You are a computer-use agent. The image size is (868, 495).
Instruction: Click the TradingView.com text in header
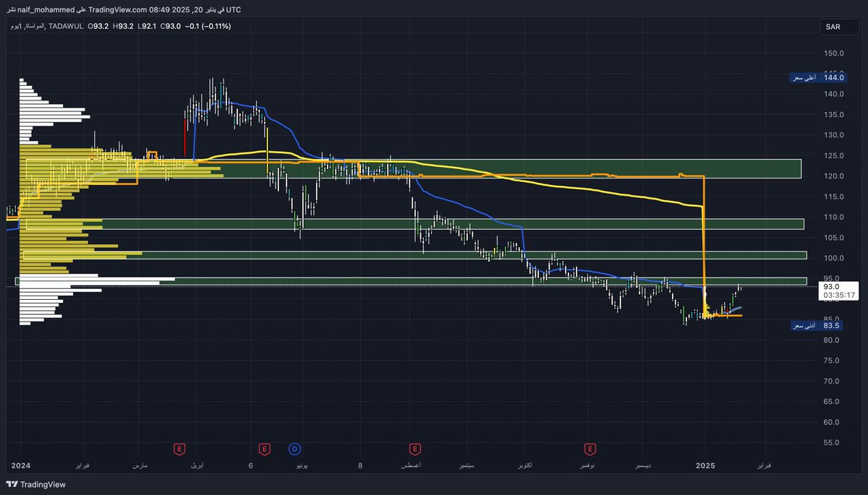pos(119,9)
